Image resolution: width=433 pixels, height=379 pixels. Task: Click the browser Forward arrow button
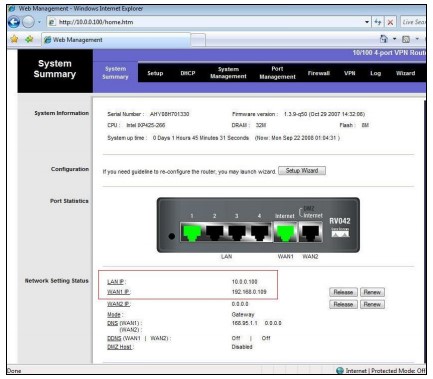pyautogui.click(x=28, y=22)
